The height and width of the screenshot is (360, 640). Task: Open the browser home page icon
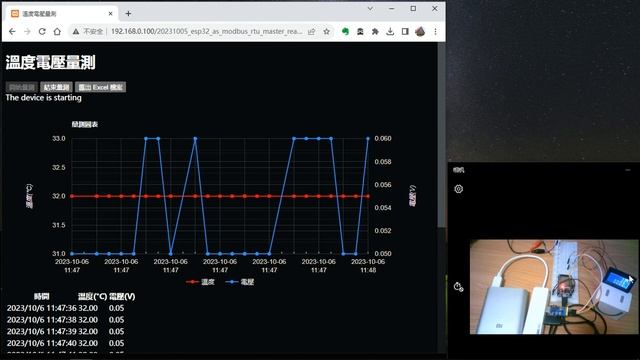tap(57, 31)
